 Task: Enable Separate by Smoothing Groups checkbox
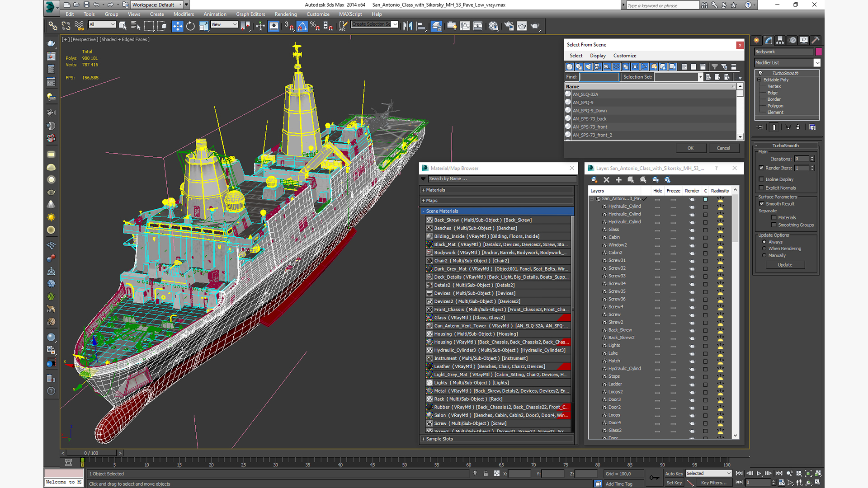click(x=774, y=225)
